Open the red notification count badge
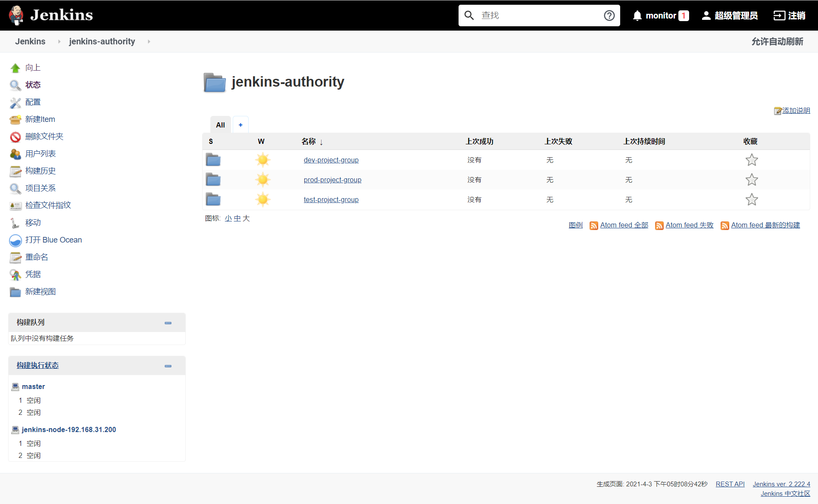The height and width of the screenshot is (504, 818). (684, 16)
